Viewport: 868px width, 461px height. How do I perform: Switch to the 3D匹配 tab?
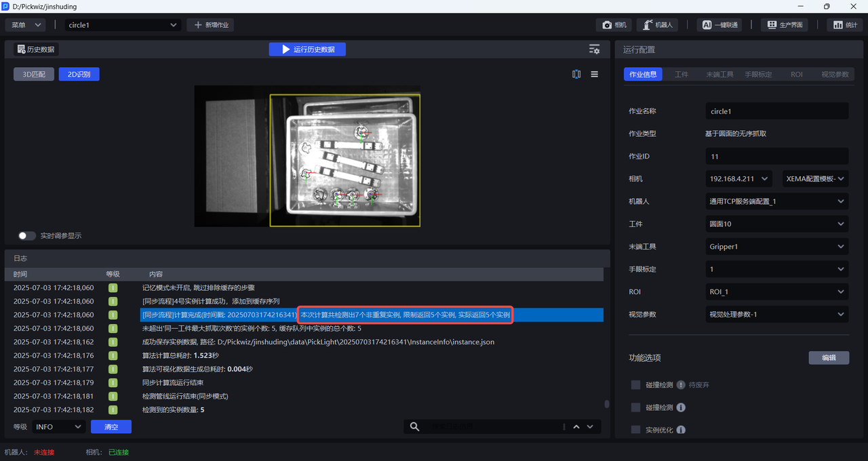point(33,75)
